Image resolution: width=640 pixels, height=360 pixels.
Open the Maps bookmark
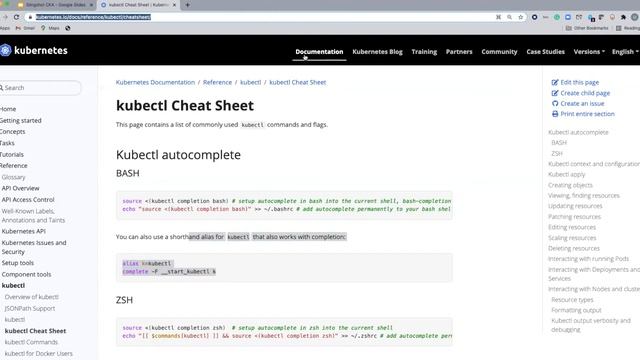pyautogui.click(x=50, y=28)
